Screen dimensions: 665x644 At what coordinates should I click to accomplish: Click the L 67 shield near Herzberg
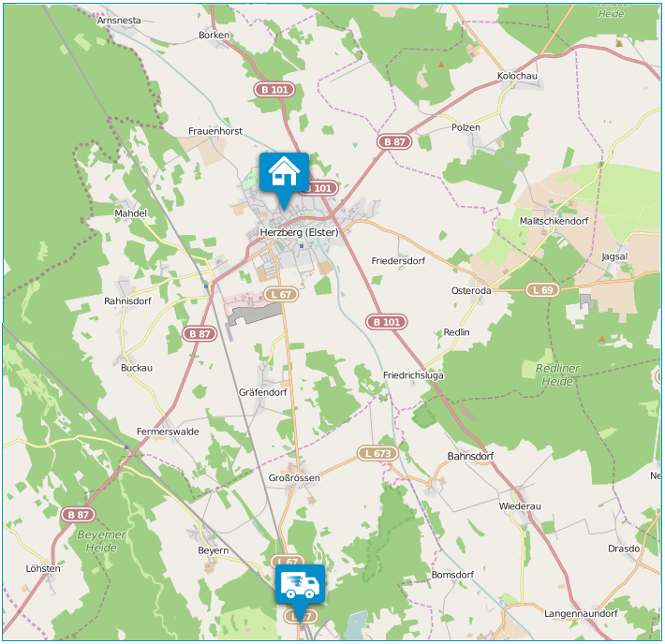coord(281,294)
